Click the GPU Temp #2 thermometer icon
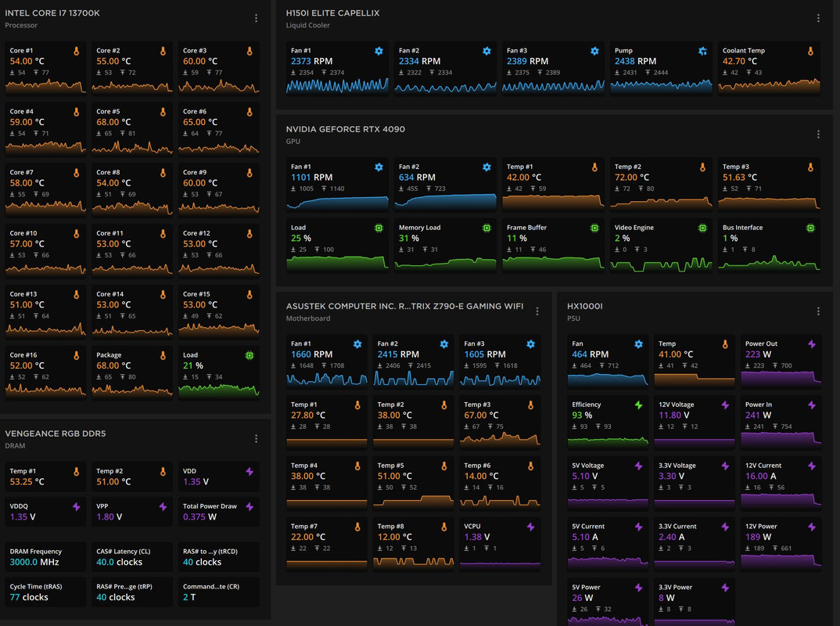This screenshot has height=626, width=840. (702, 167)
